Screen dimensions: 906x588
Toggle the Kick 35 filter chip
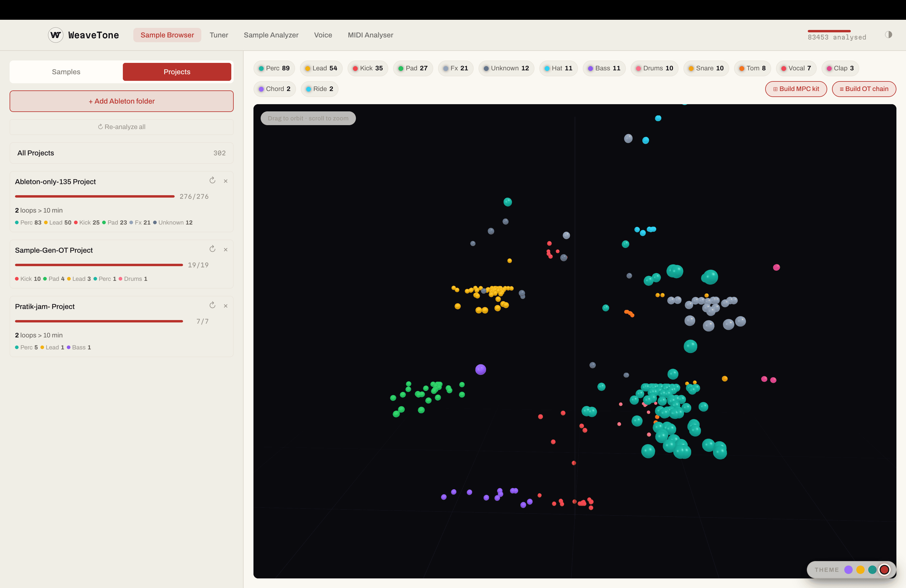click(x=368, y=69)
